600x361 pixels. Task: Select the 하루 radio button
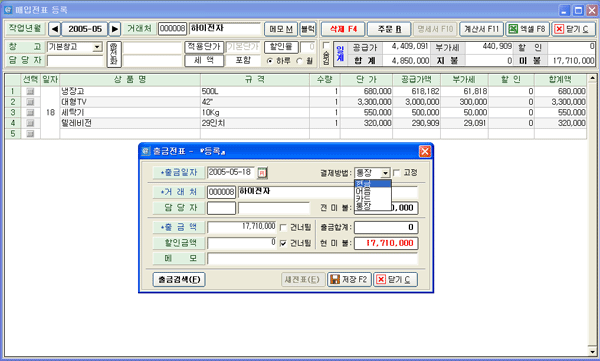(x=270, y=61)
